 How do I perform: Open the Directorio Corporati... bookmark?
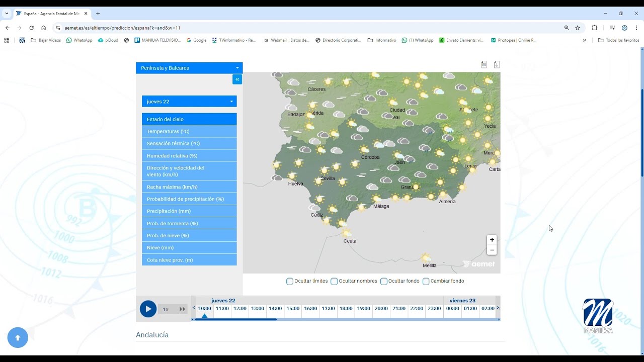pos(338,40)
